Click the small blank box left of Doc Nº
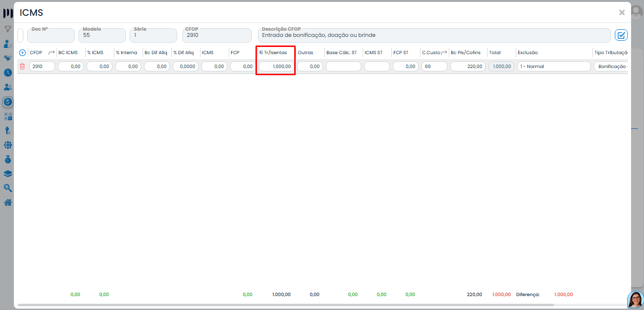Viewport: 644px width, 310px height. [x=21, y=35]
